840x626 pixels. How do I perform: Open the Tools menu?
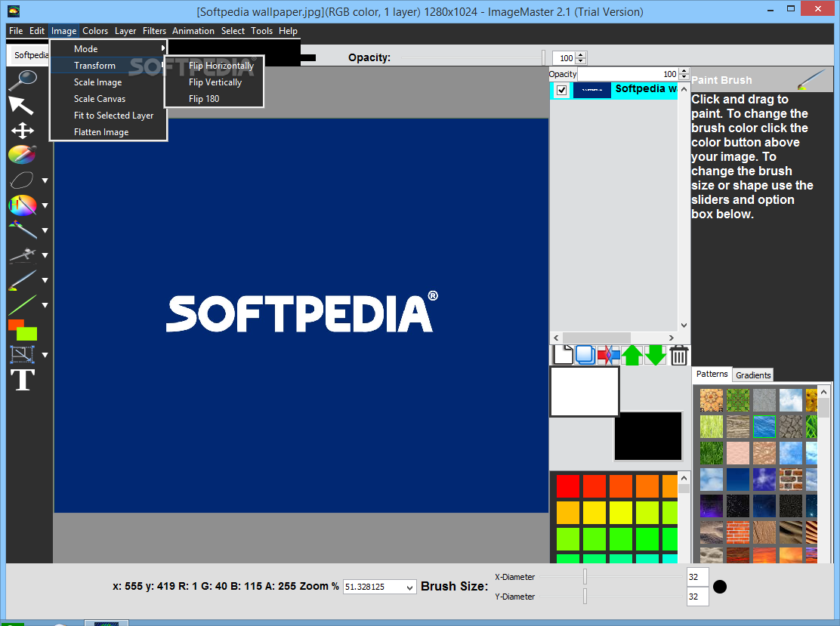click(x=262, y=31)
